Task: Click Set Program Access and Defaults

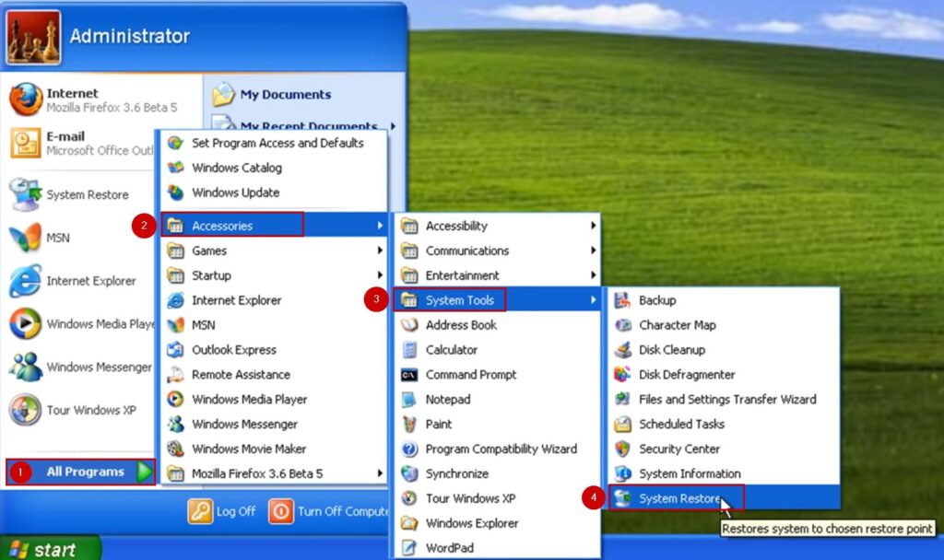Action: tap(274, 143)
